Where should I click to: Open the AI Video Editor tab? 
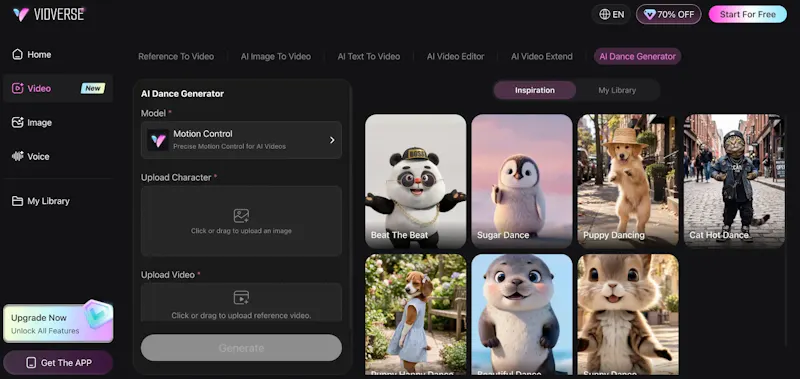pyautogui.click(x=456, y=57)
